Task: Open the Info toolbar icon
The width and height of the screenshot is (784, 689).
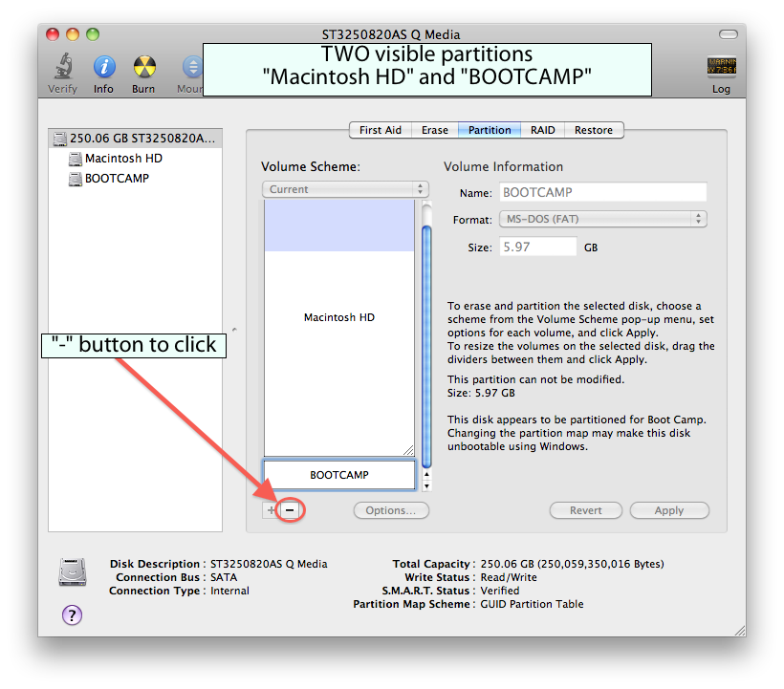Action: 104,67
